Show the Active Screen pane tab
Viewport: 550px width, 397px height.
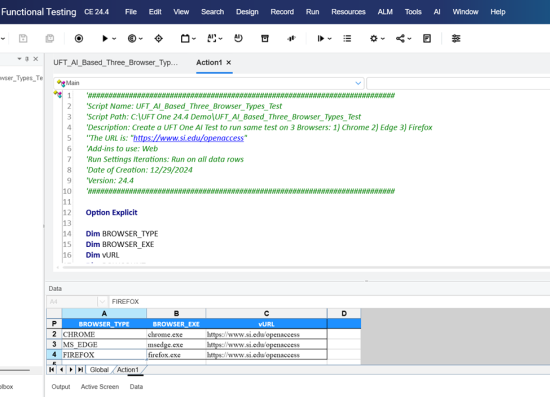(x=100, y=386)
